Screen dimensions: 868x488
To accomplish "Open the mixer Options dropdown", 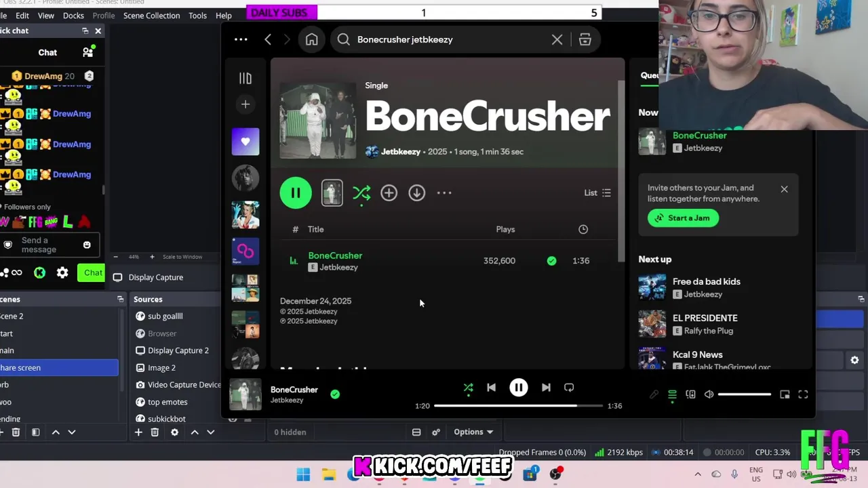I will (473, 432).
